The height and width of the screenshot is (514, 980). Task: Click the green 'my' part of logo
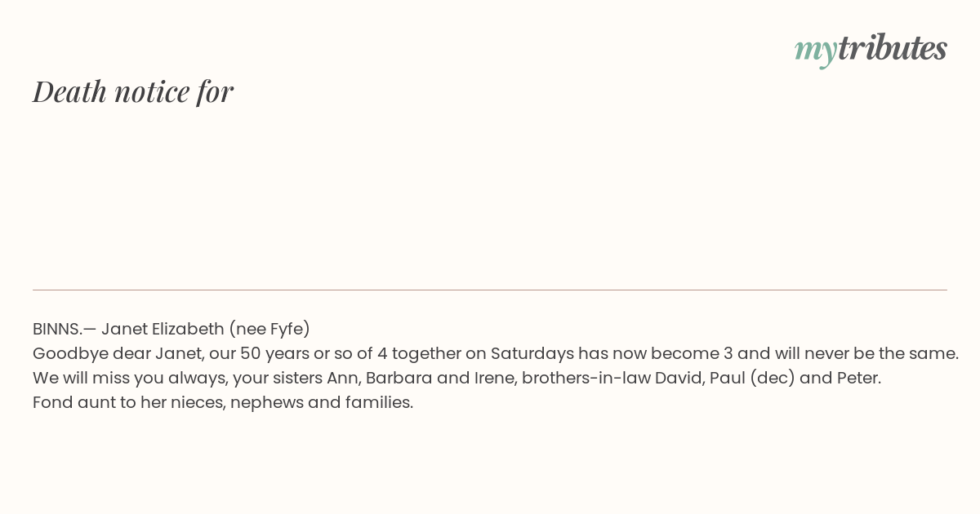(x=816, y=52)
